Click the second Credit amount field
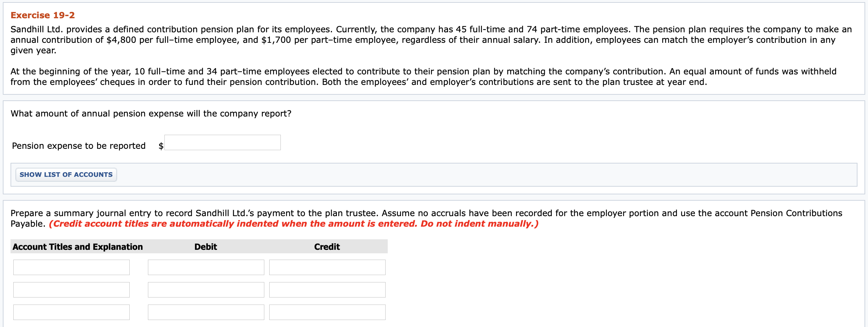Screen dimensions: 868x327 pos(327,289)
